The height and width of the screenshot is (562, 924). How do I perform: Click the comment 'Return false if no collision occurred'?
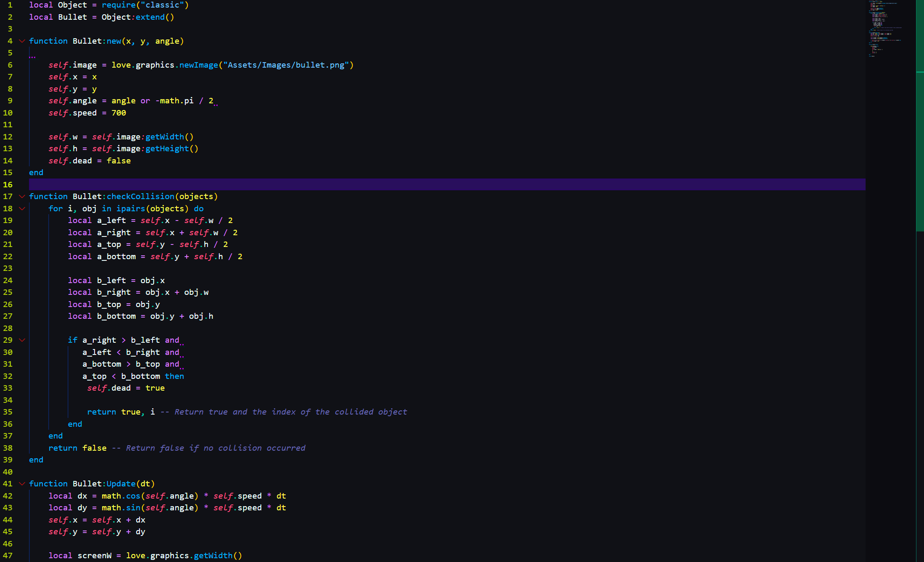click(216, 448)
